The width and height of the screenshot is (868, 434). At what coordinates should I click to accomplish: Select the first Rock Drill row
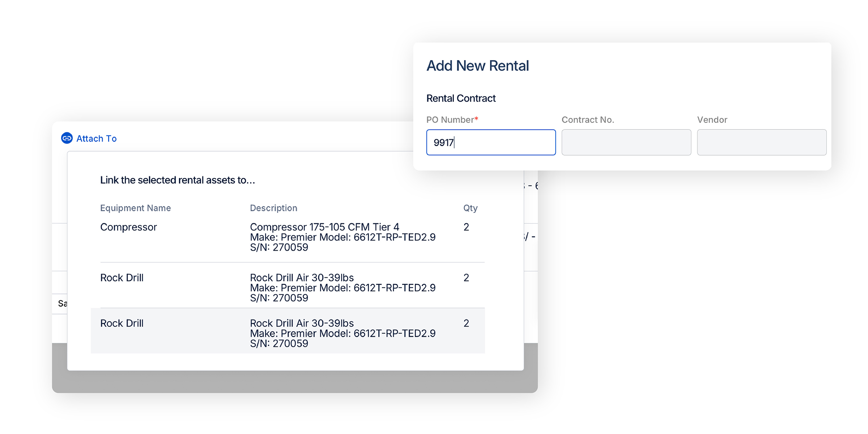pyautogui.click(x=122, y=278)
